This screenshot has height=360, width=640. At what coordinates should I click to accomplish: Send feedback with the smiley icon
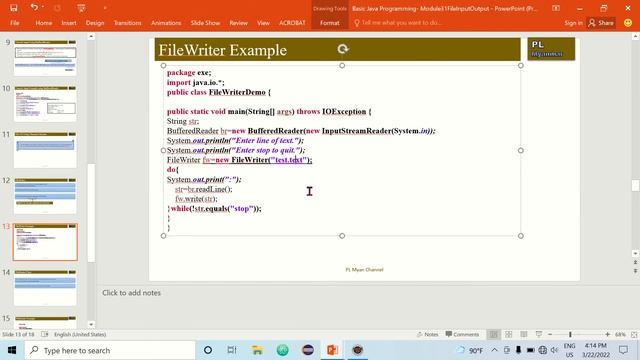628,23
